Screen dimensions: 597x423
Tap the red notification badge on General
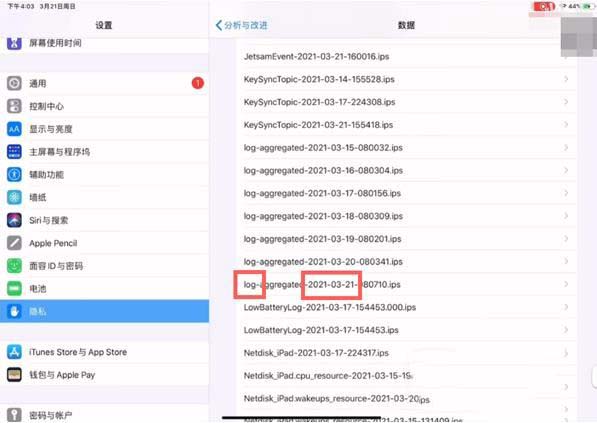click(x=198, y=83)
